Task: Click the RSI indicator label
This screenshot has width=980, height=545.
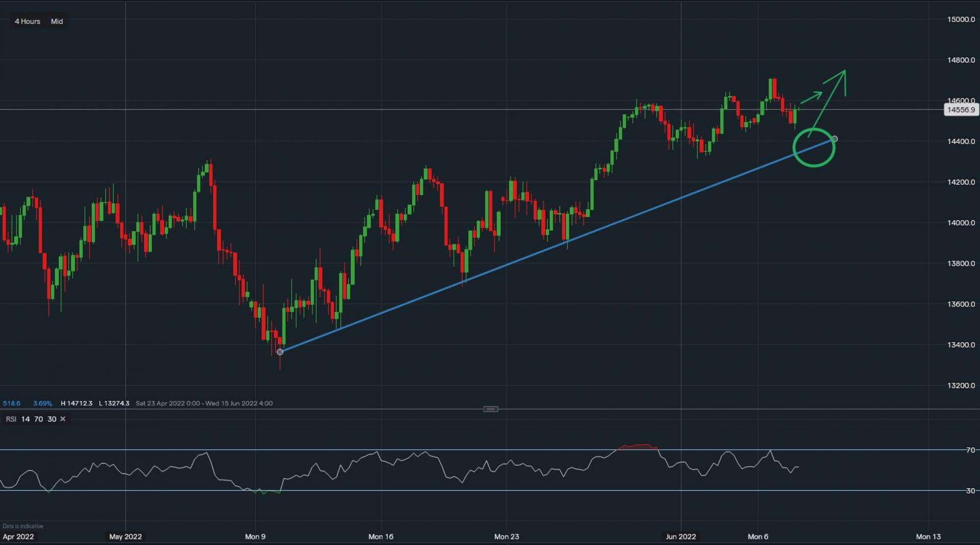Action: click(x=11, y=419)
